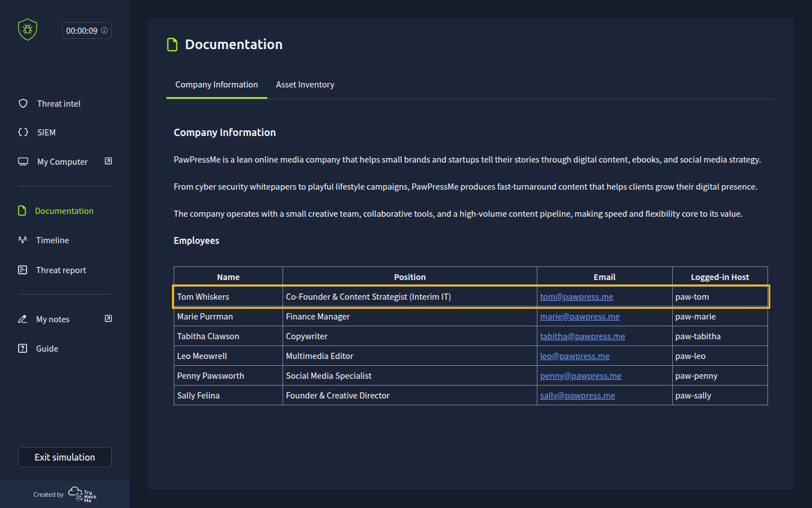The width and height of the screenshot is (812, 508).
Task: Click the Exit simulation button
Action: (x=65, y=457)
